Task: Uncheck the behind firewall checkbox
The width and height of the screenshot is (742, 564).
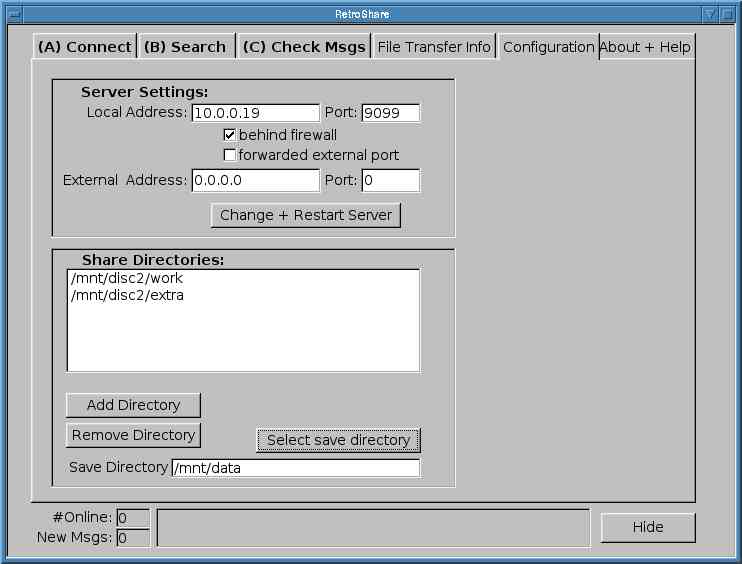Action: (x=229, y=135)
